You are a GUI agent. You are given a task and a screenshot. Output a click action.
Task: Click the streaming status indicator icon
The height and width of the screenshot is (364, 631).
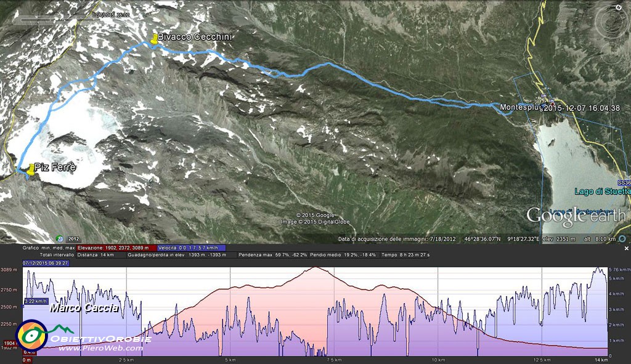[622, 238]
